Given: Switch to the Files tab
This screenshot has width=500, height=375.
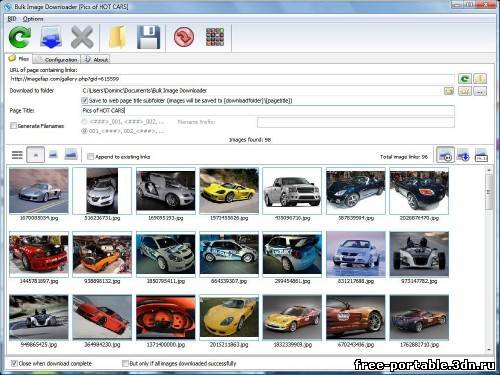Looking at the screenshot, I should pyautogui.click(x=19, y=59).
